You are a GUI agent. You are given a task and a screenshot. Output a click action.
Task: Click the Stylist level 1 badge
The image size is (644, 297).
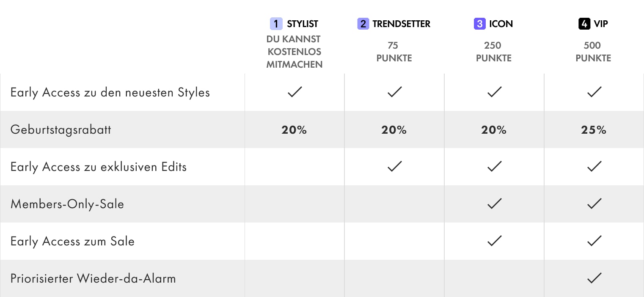click(x=276, y=24)
